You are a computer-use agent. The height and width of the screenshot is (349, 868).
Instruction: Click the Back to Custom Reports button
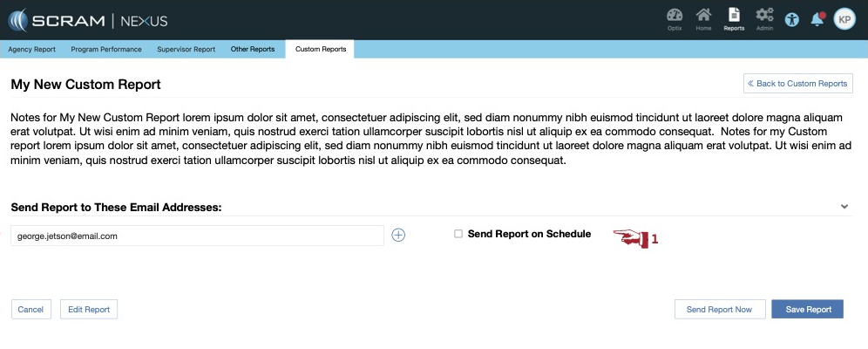coord(797,84)
